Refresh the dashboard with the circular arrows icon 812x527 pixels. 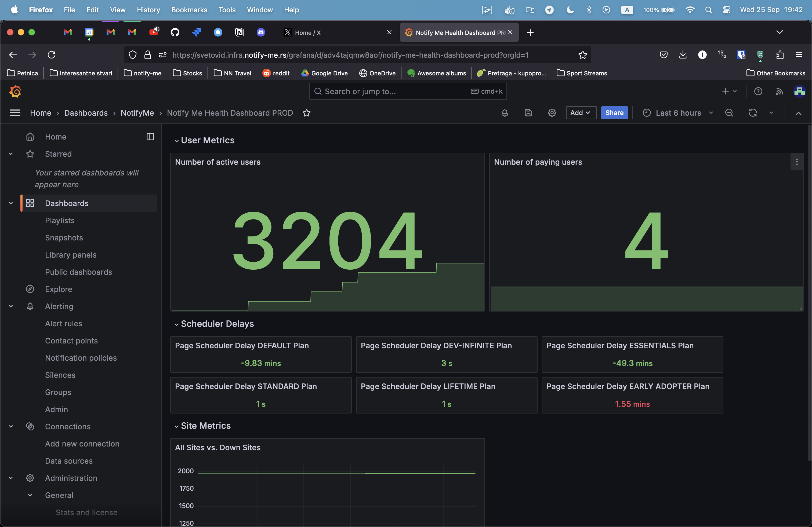(753, 113)
